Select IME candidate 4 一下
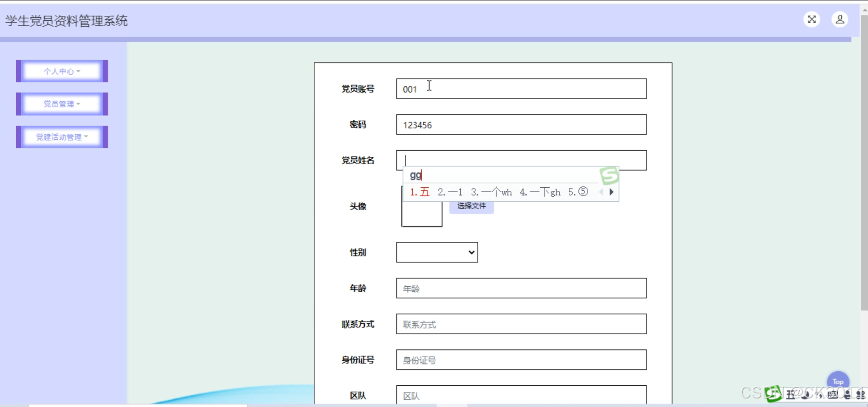The height and width of the screenshot is (407, 868). (x=540, y=192)
